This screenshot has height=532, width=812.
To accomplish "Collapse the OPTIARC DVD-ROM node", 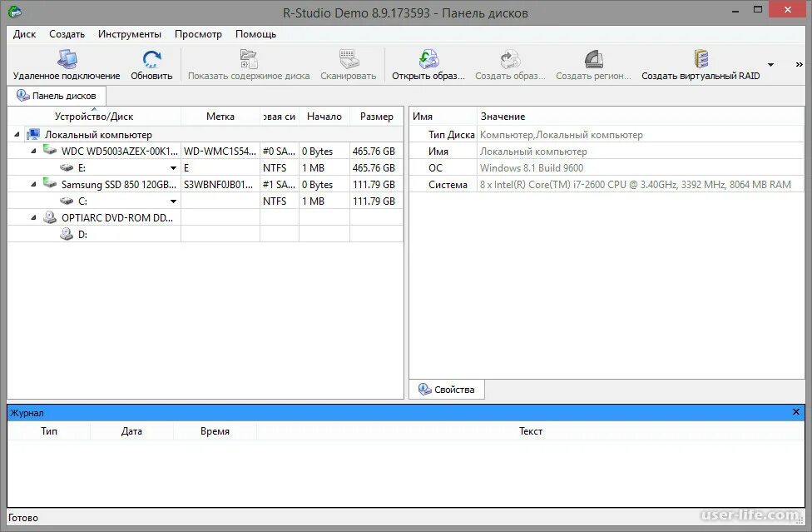I will click(33, 217).
